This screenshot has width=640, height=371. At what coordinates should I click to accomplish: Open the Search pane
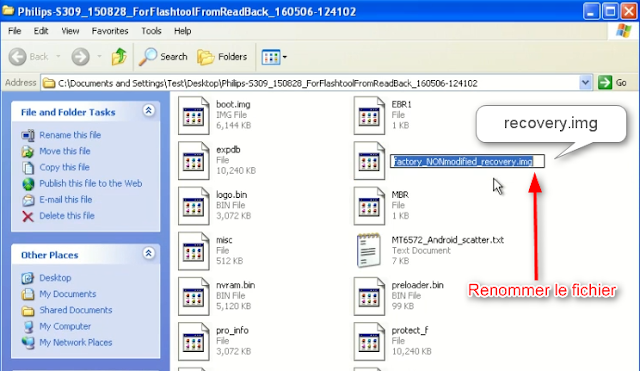tap(163, 57)
